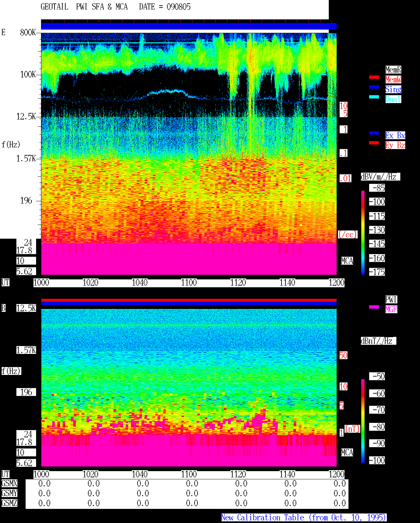Click the dBnT/√Hz color scale bar
420x523 pixels.
363,421
